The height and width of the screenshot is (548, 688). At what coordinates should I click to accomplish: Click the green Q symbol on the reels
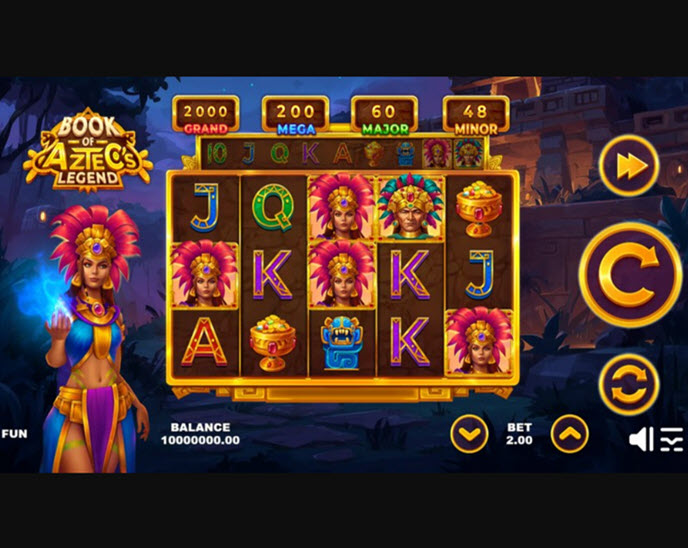273,207
